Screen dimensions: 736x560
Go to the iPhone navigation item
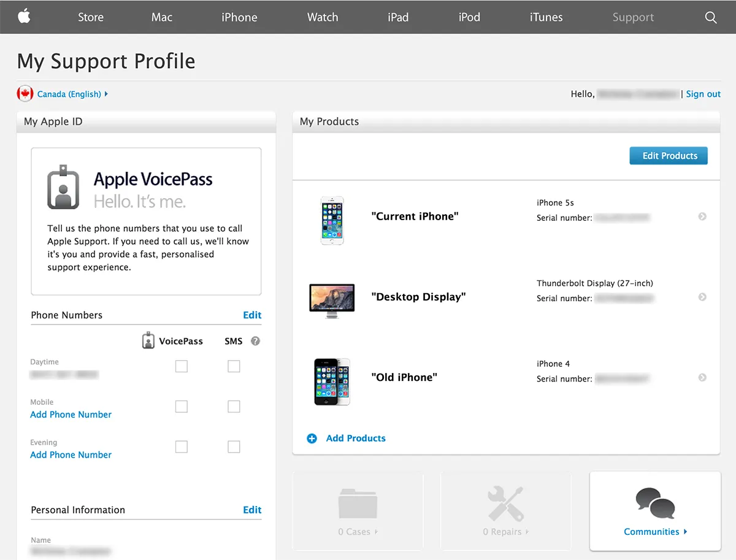pyautogui.click(x=239, y=17)
